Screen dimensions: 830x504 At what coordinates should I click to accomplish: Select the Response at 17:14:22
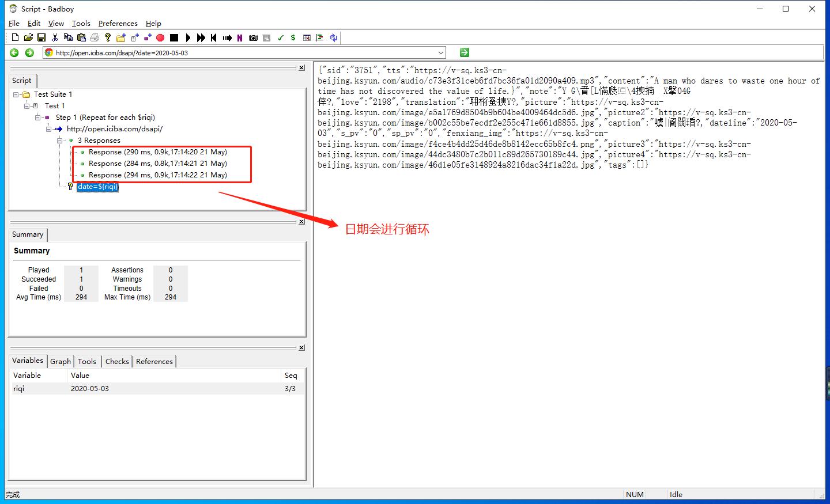click(x=158, y=175)
